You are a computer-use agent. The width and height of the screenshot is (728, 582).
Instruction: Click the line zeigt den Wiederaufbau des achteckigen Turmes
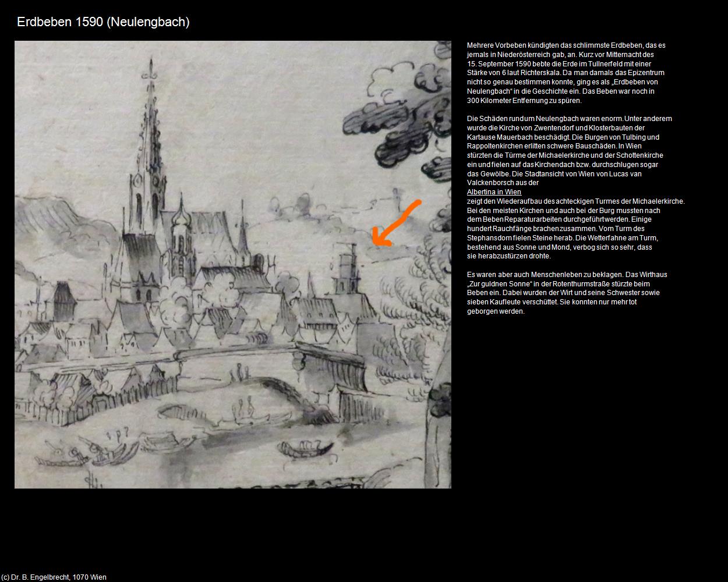point(576,201)
